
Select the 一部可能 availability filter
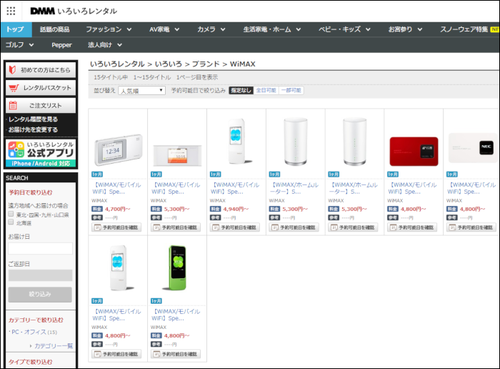[x=291, y=90]
